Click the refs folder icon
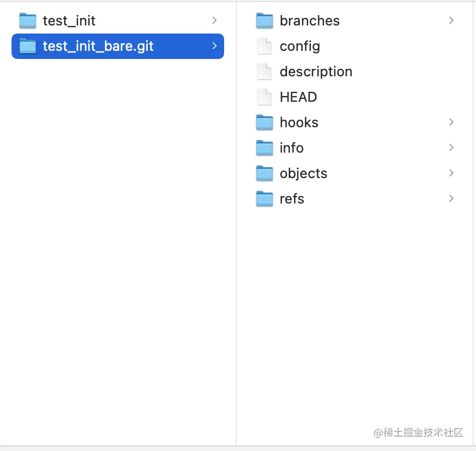The height and width of the screenshot is (451, 476). pos(265,199)
